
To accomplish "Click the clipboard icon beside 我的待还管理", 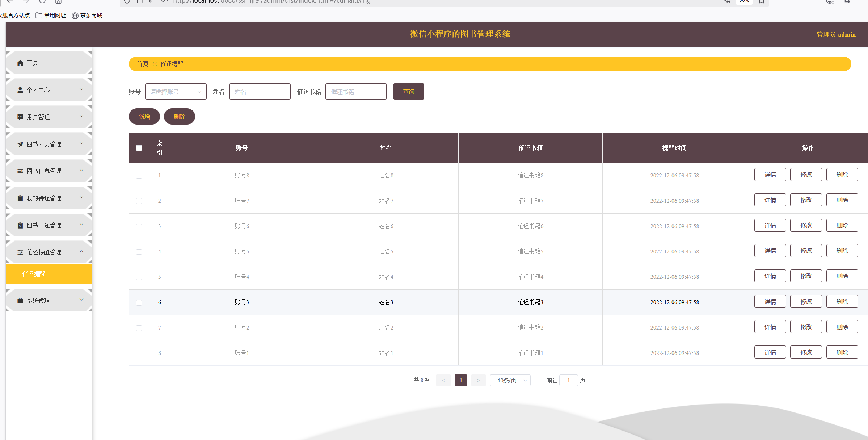I will 20,198.
